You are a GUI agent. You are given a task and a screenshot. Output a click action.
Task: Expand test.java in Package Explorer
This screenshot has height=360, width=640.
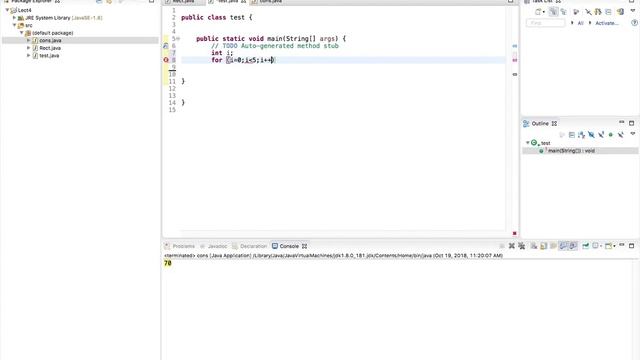tap(29, 55)
